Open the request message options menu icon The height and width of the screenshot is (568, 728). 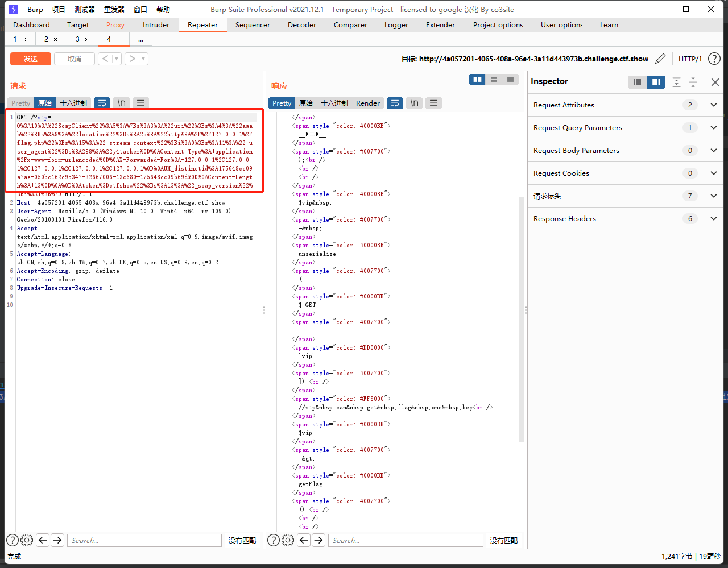(140, 103)
